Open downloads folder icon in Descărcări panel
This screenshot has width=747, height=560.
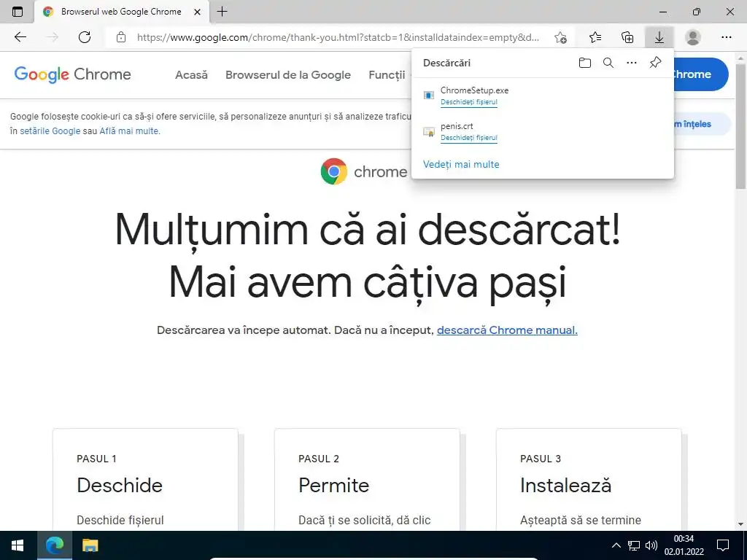[x=585, y=63]
